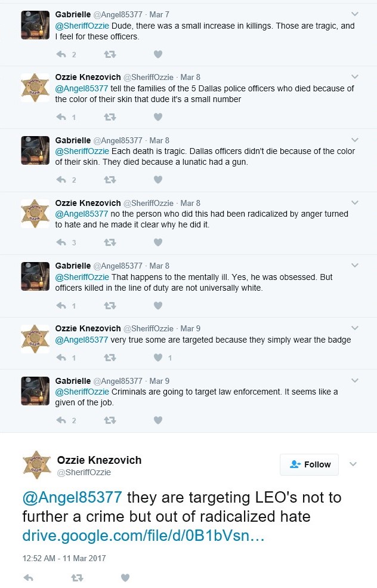This screenshot has width=377, height=588.
Task: Follow Ozzie Knezovich
Action: 309,464
